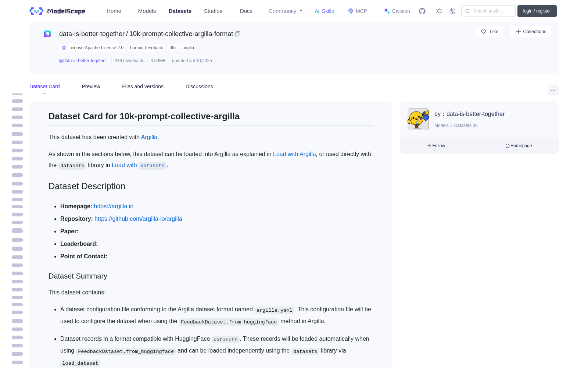Click the argilla.yaml code snippet
The width and height of the screenshot is (588, 368).
[x=274, y=310]
